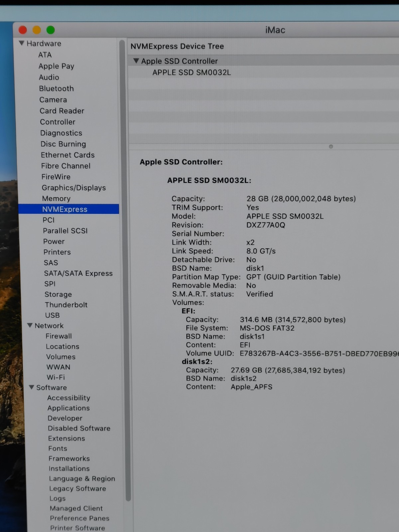Select Controller in the sidebar

(x=58, y=122)
